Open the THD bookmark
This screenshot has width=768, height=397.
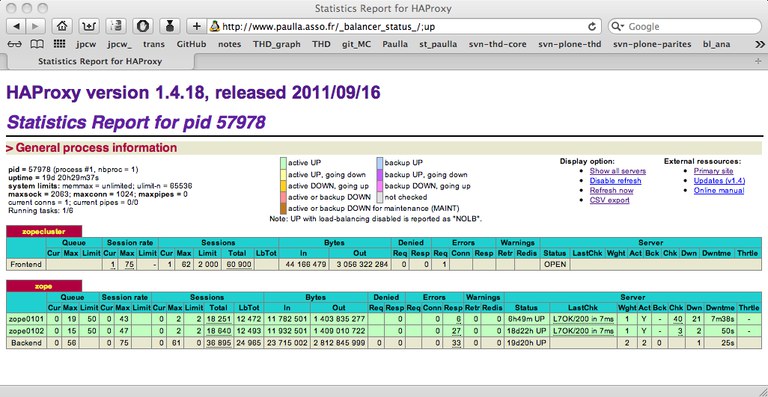tap(321, 44)
